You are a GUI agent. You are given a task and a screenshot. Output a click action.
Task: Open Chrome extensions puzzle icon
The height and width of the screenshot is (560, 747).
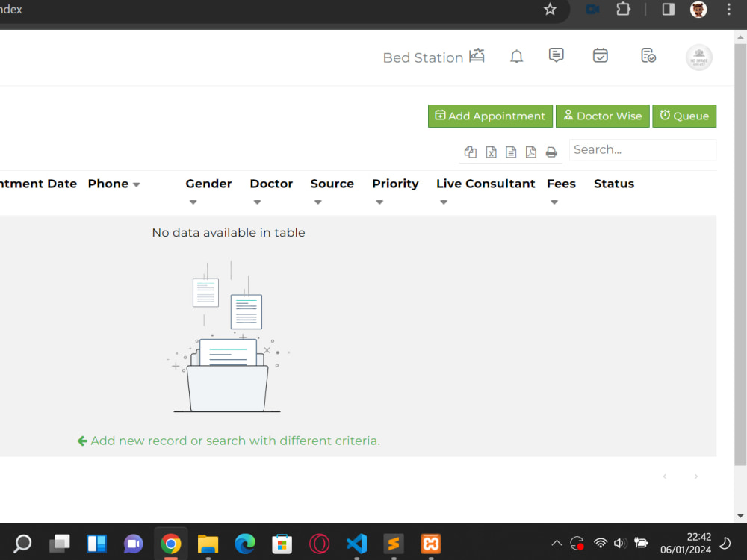click(x=623, y=10)
